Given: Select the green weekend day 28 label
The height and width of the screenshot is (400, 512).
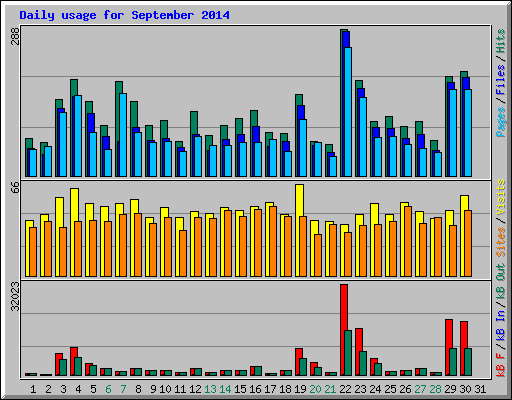Looking at the screenshot, I should 435,389.
